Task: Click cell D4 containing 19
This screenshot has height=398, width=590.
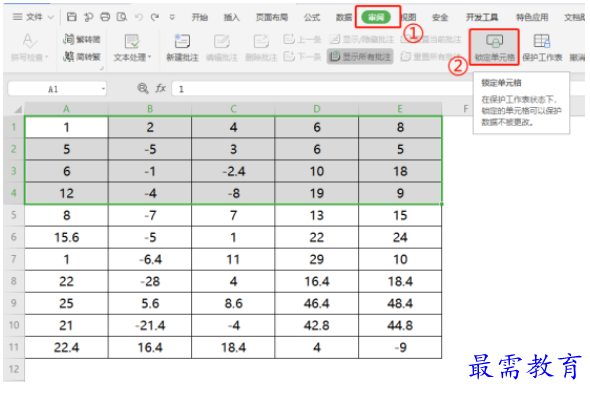Action: coord(317,193)
